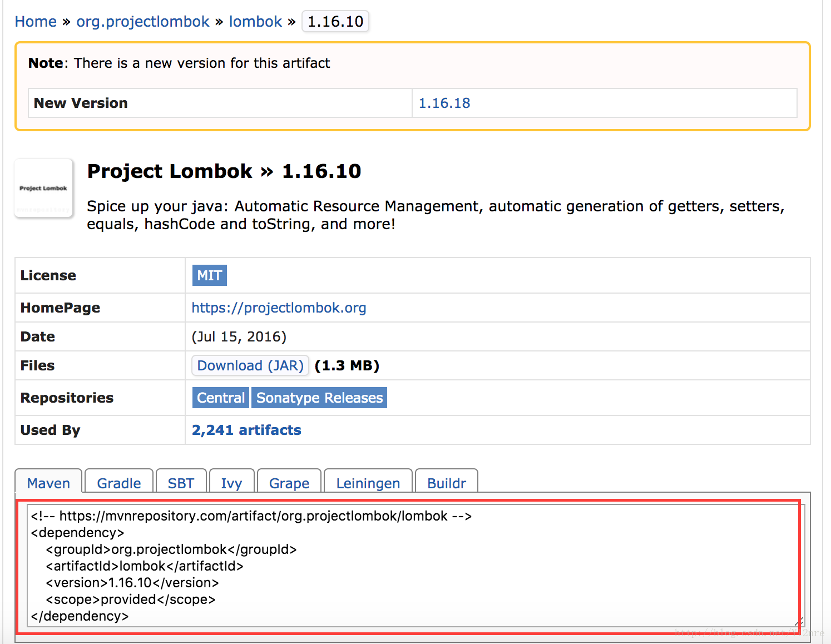Switch to the Maven tab

[48, 482]
